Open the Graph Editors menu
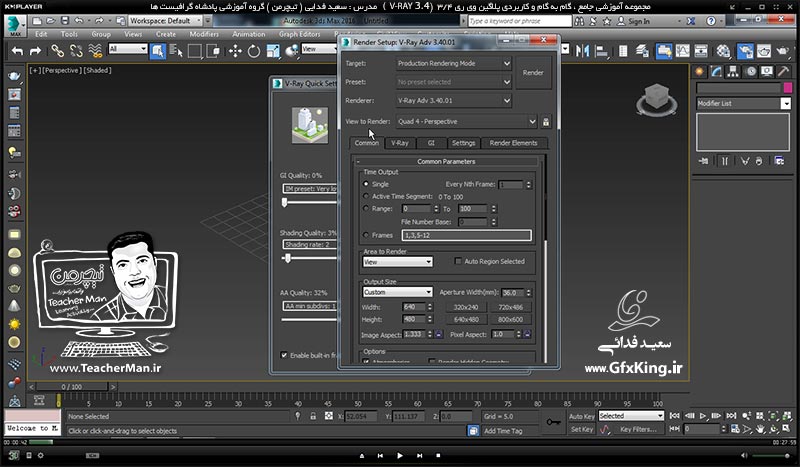The height and width of the screenshot is (467, 800). coord(299,34)
